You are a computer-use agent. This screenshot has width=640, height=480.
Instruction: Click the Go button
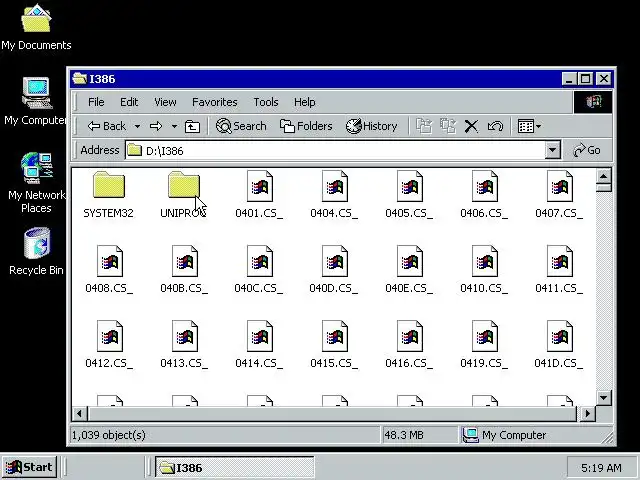click(587, 150)
